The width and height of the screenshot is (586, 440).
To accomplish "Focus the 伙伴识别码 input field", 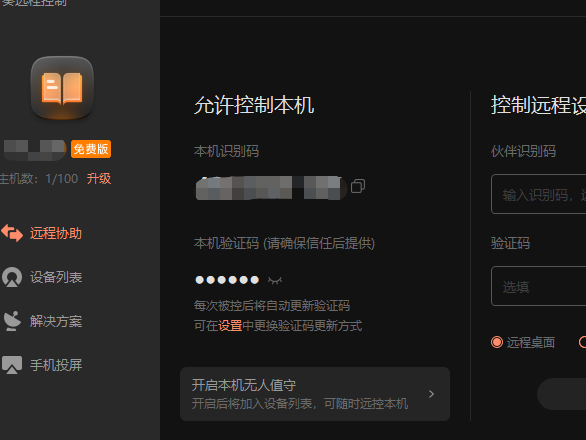I will pos(539,194).
